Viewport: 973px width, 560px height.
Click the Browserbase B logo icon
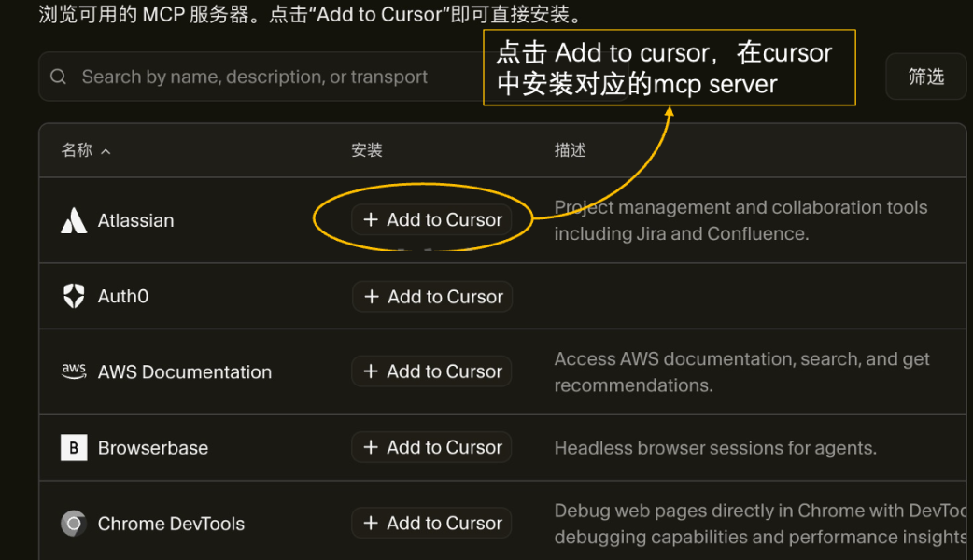point(74,448)
